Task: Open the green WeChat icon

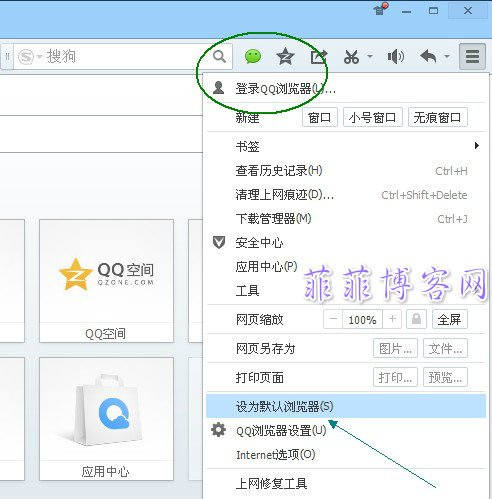Action: tap(253, 57)
